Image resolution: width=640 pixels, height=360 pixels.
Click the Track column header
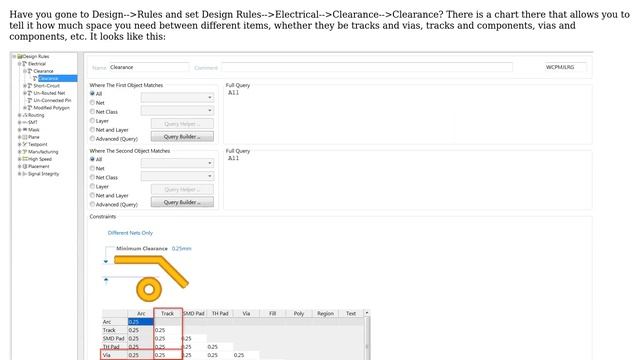tap(167, 313)
